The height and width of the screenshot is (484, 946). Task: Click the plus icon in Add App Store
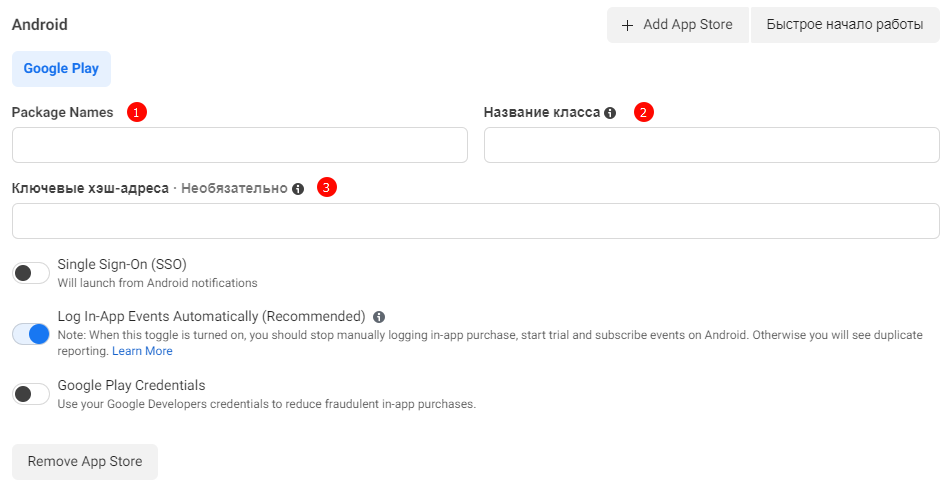pyautogui.click(x=628, y=25)
